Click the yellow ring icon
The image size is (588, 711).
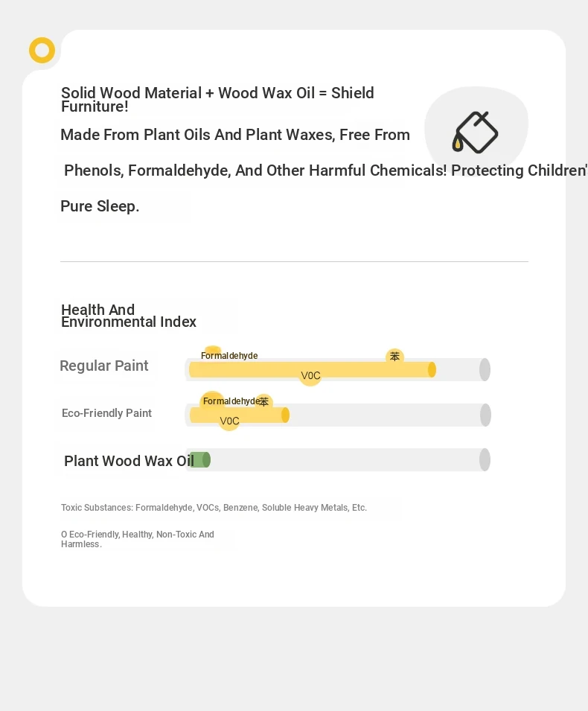coord(42,50)
